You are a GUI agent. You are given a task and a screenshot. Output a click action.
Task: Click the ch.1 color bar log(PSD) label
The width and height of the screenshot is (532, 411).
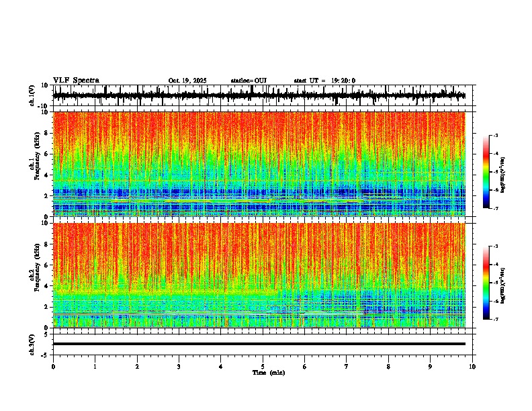tap(503, 175)
